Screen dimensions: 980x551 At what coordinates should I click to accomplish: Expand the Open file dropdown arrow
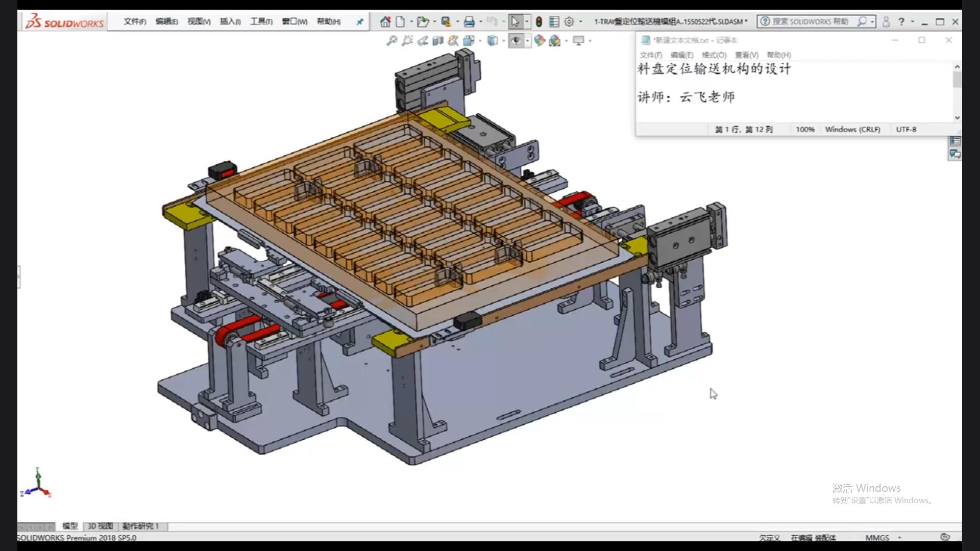435,21
